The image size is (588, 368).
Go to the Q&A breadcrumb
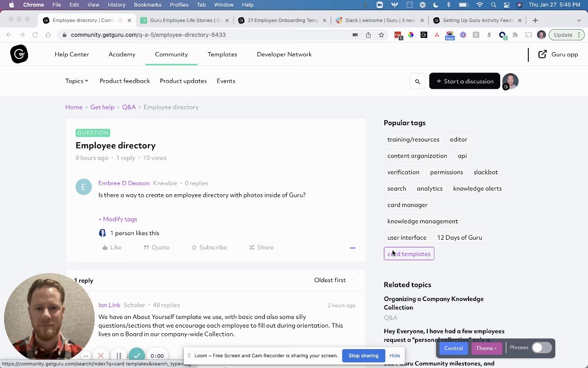pyautogui.click(x=129, y=107)
